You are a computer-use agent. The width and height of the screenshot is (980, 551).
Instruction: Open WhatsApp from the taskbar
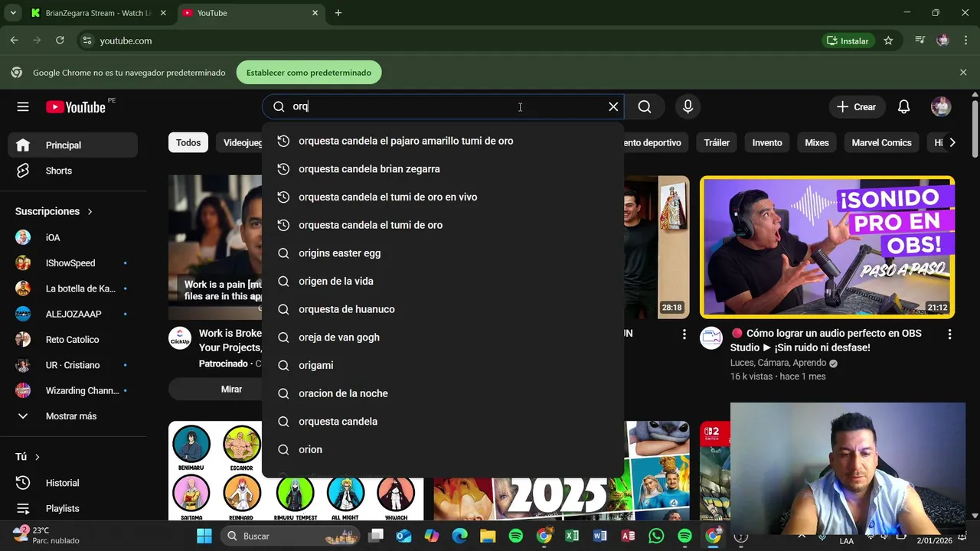point(656,536)
